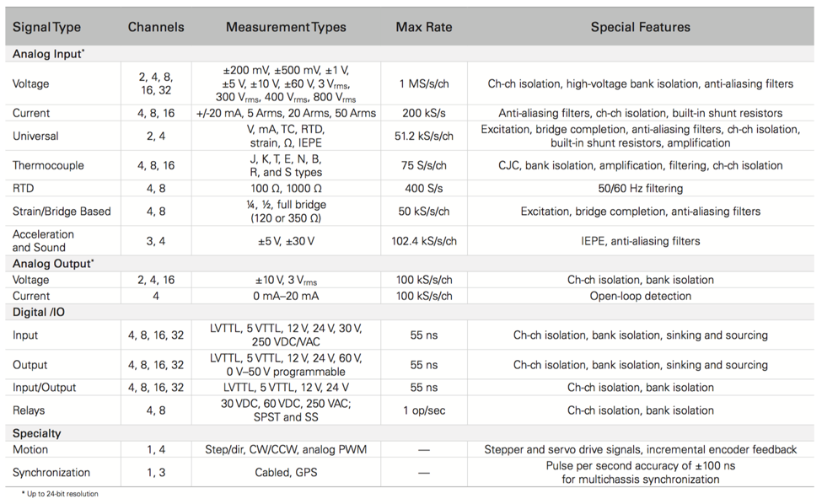Click the Specialty section heading
This screenshot has width=822, height=504.
pyautogui.click(x=37, y=433)
